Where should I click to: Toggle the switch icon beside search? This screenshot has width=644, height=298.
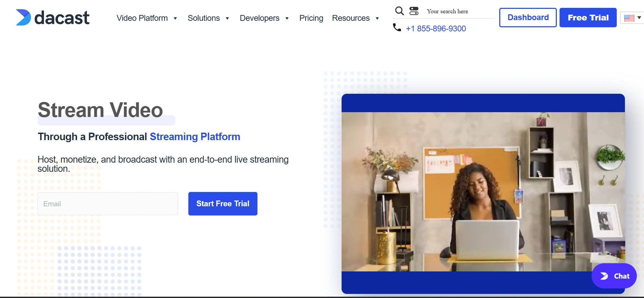[414, 11]
